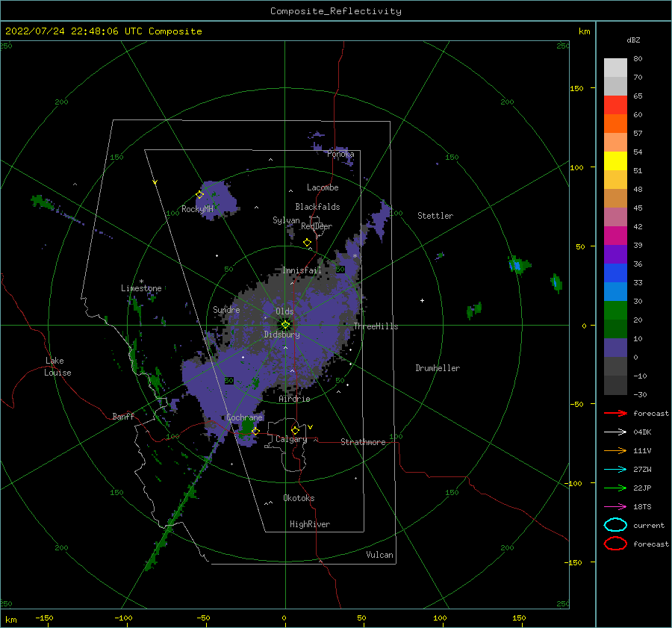Viewport: 672px width, 628px height.
Task: Click the ThreeHills label
Action: [x=376, y=326]
